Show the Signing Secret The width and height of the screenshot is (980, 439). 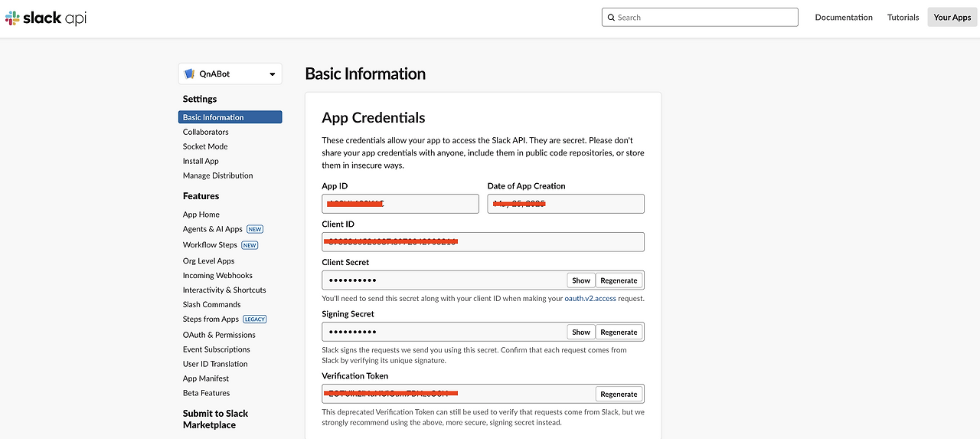click(581, 332)
